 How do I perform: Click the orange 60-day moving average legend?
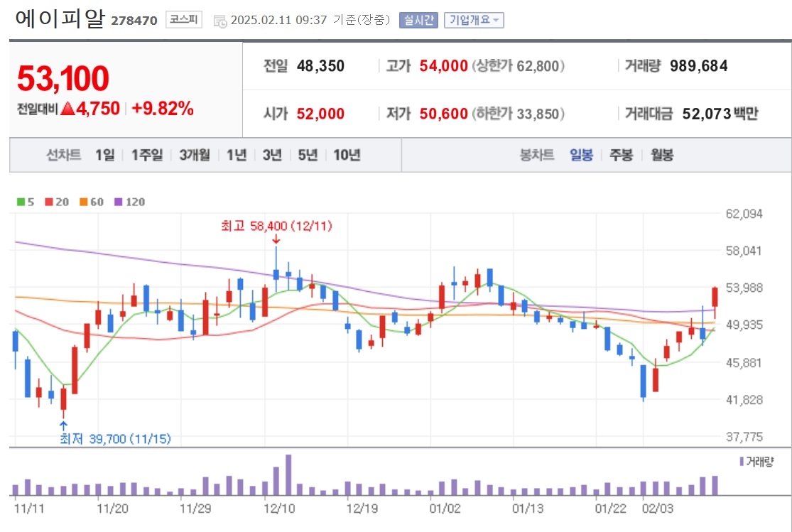(92, 202)
